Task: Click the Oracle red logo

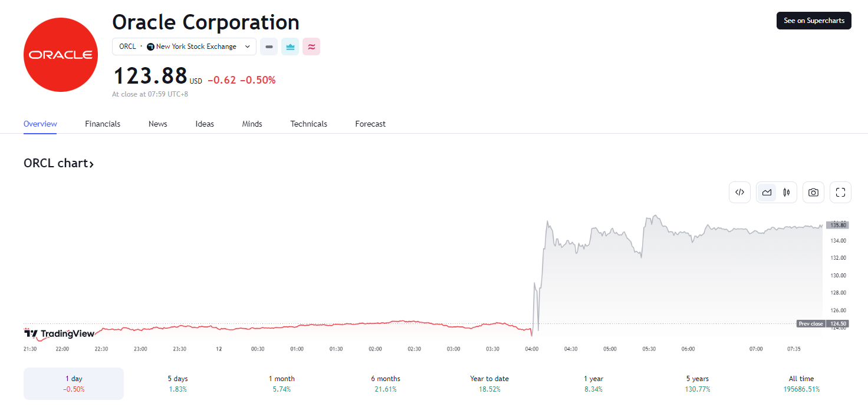Action: (x=61, y=55)
